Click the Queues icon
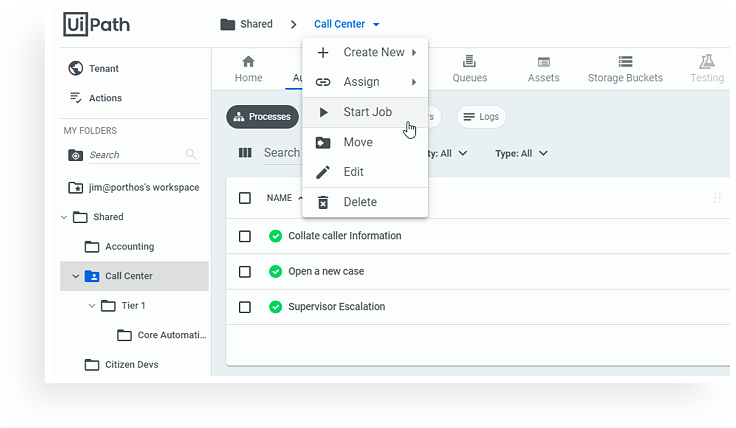The height and width of the screenshot is (428, 736). (469, 61)
